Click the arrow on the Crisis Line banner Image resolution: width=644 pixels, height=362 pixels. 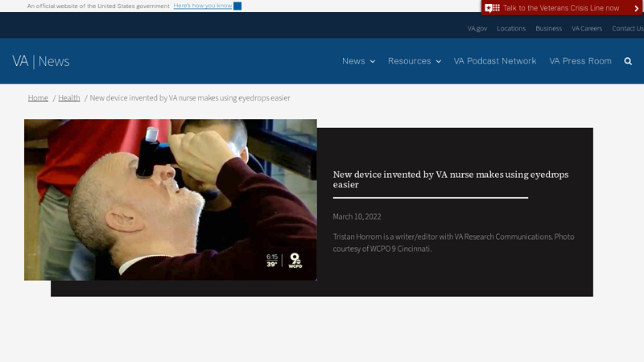(x=636, y=8)
